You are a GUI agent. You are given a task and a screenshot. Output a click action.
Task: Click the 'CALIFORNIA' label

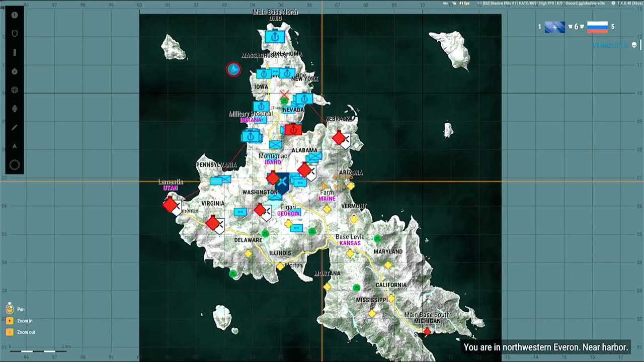(391, 285)
